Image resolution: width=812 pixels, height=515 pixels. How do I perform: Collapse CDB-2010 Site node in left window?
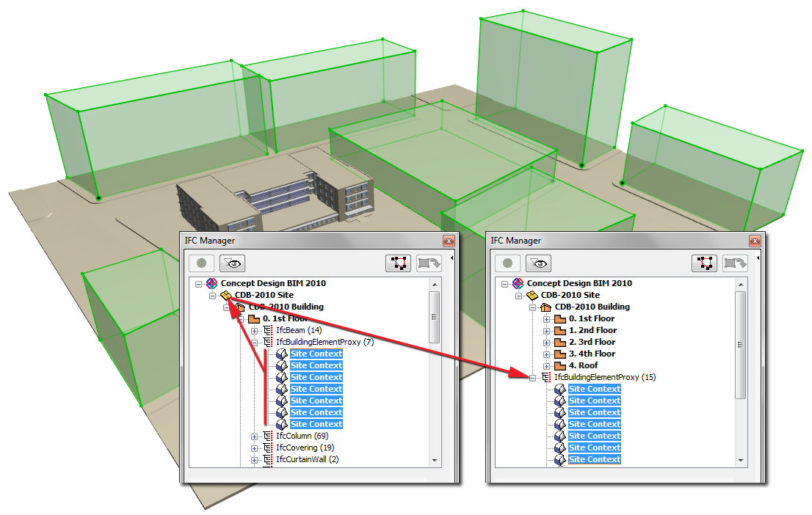tap(212, 296)
